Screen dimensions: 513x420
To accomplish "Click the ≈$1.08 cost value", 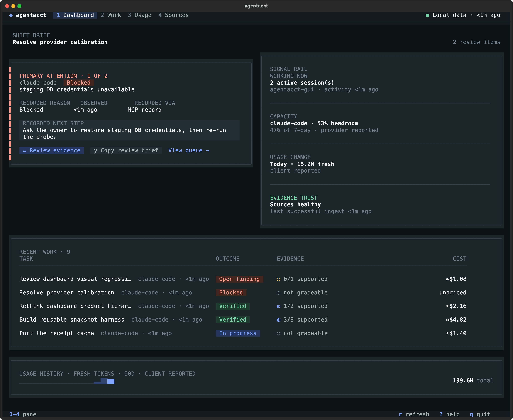I will tap(456, 279).
